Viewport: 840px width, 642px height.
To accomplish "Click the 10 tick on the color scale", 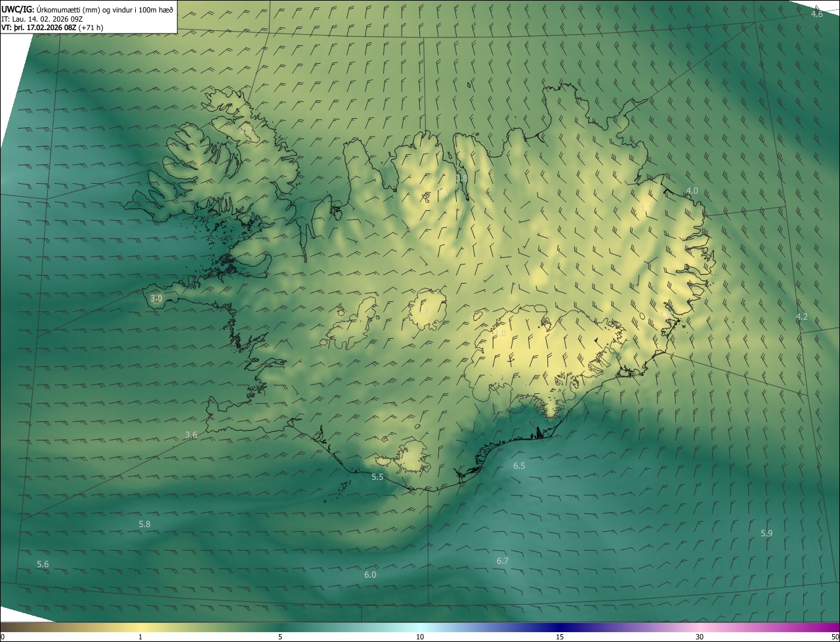I will tap(420, 637).
